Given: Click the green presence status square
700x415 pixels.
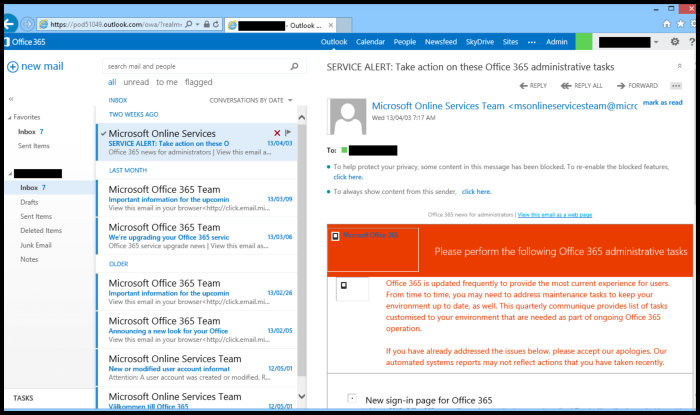Looking at the screenshot, I should 344,150.
